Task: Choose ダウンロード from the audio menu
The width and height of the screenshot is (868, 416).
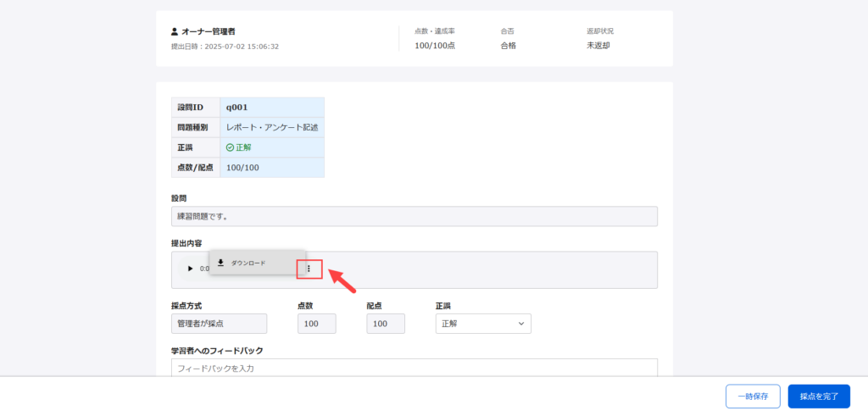Action: pos(257,262)
